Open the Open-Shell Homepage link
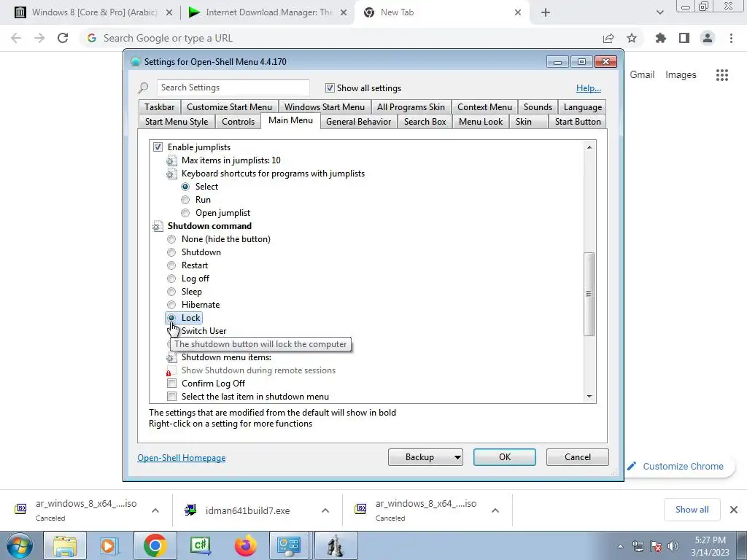This screenshot has height=560, width=747. point(182,458)
